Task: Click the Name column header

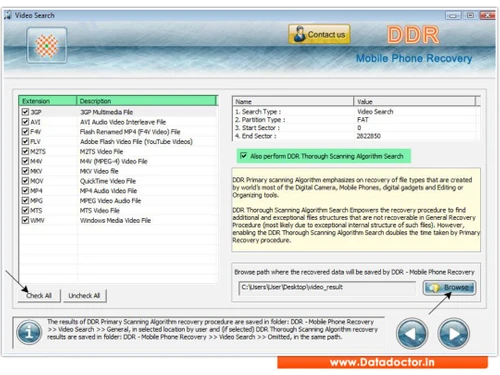Action: 293,101
